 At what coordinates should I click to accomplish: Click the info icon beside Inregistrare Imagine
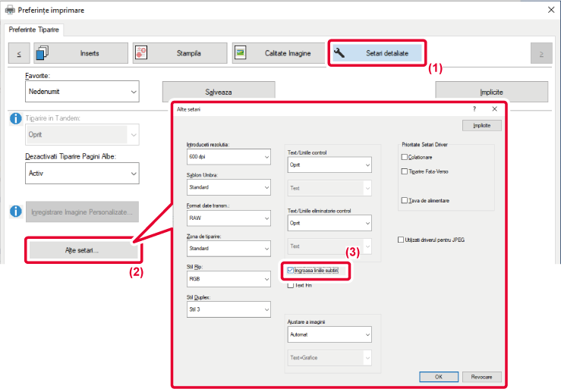14,212
